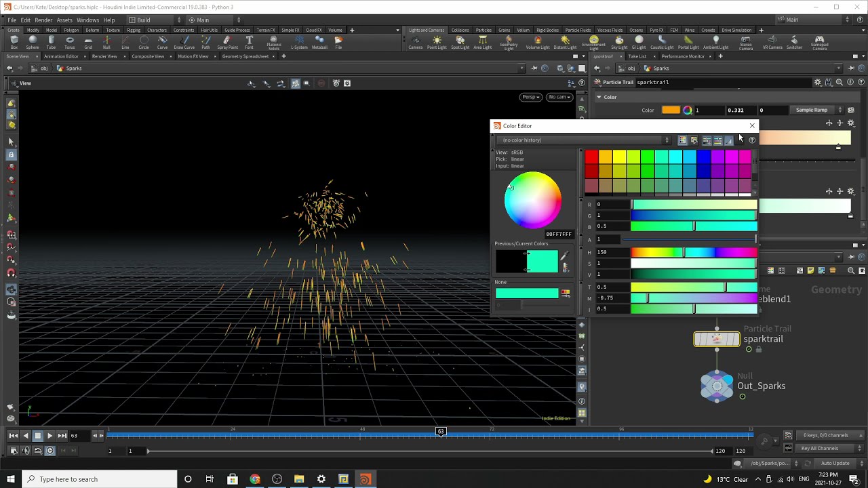The image size is (868, 488).
Task: Jump to the last frame
Action: [x=62, y=436]
